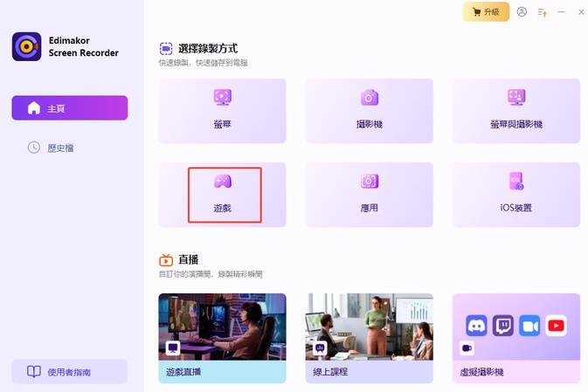The width and height of the screenshot is (588, 392).
Task: Open the 歷史檔 history section
Action: 51,148
